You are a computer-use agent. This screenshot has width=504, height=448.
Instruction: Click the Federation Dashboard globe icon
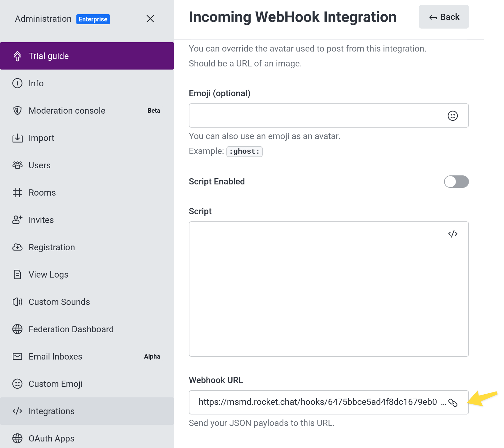(17, 329)
